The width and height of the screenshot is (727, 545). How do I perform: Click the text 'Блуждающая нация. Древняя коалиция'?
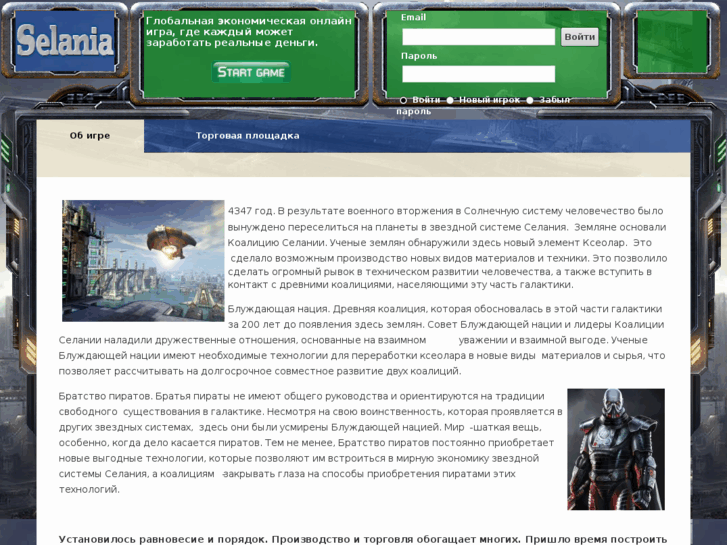pos(327,309)
